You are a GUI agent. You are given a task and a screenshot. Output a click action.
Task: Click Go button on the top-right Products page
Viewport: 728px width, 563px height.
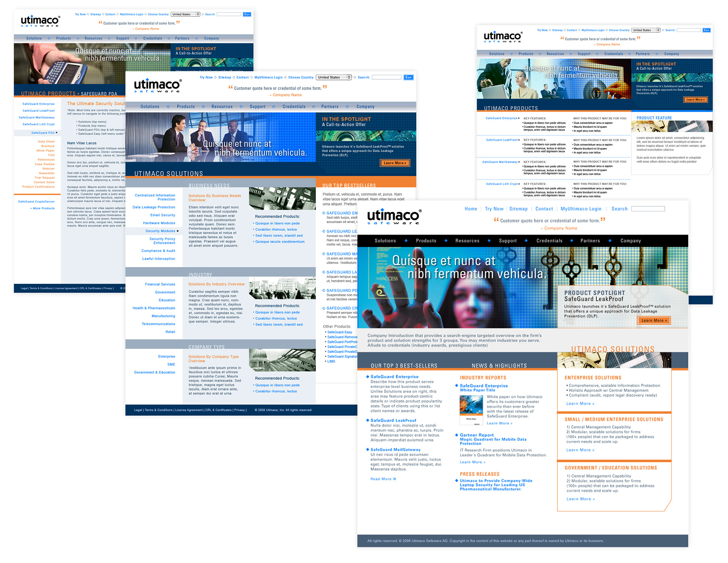tap(706, 30)
